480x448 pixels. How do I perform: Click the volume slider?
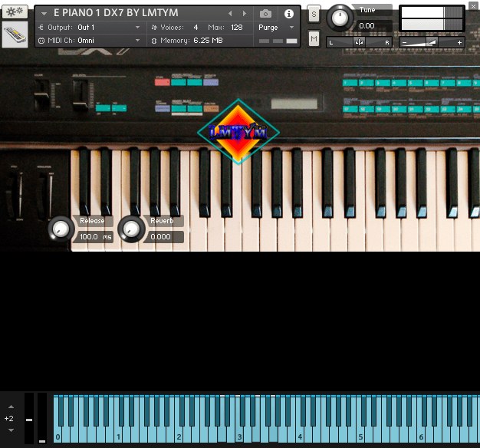click(432, 42)
